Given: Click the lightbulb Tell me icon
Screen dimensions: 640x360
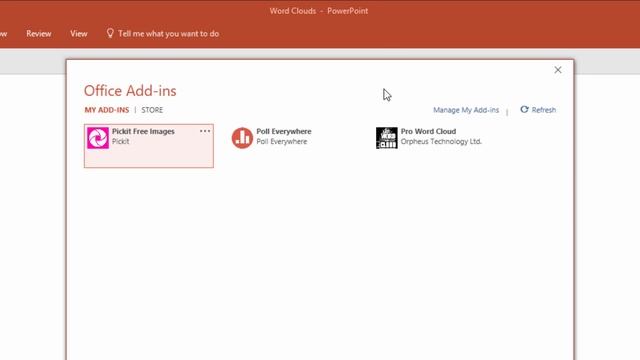Looking at the screenshot, I should pyautogui.click(x=110, y=33).
